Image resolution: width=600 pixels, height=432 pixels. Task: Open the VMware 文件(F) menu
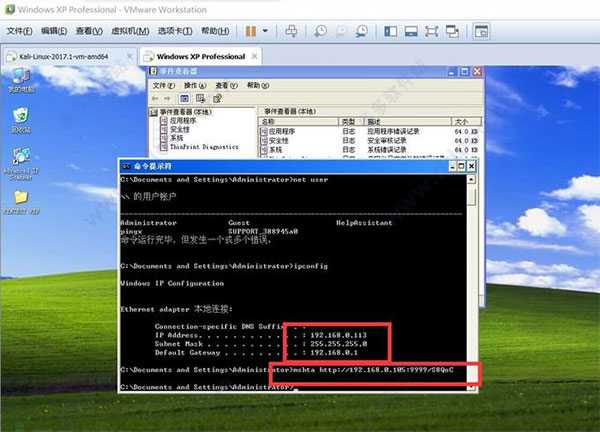(19, 31)
